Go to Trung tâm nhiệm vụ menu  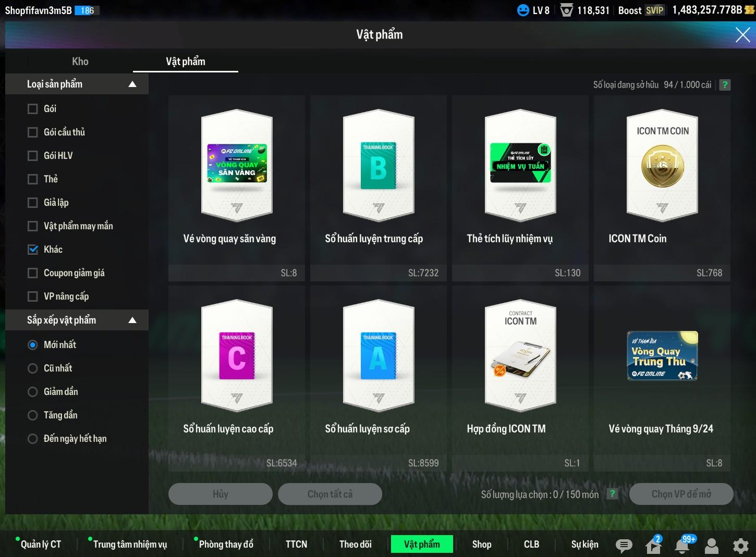pyautogui.click(x=130, y=544)
